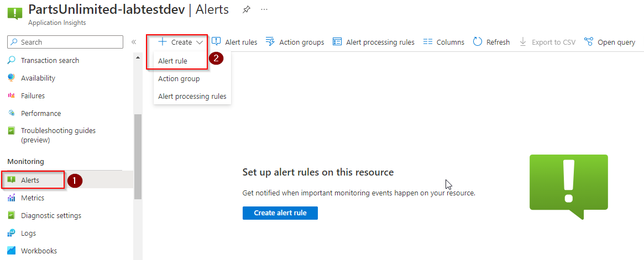Expand the Create dropdown chevron

pos(200,43)
